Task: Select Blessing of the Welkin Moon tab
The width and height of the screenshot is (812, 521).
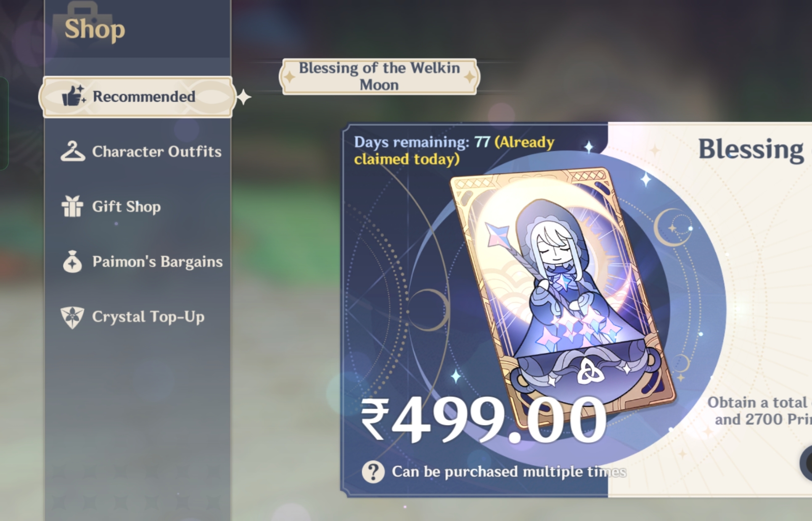Action: click(x=379, y=76)
